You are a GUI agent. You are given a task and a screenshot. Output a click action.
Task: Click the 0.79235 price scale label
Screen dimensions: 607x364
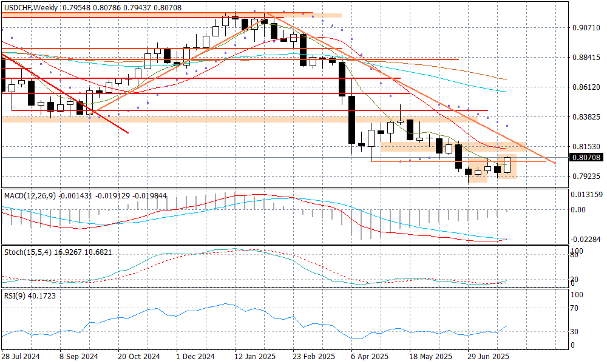click(586, 176)
